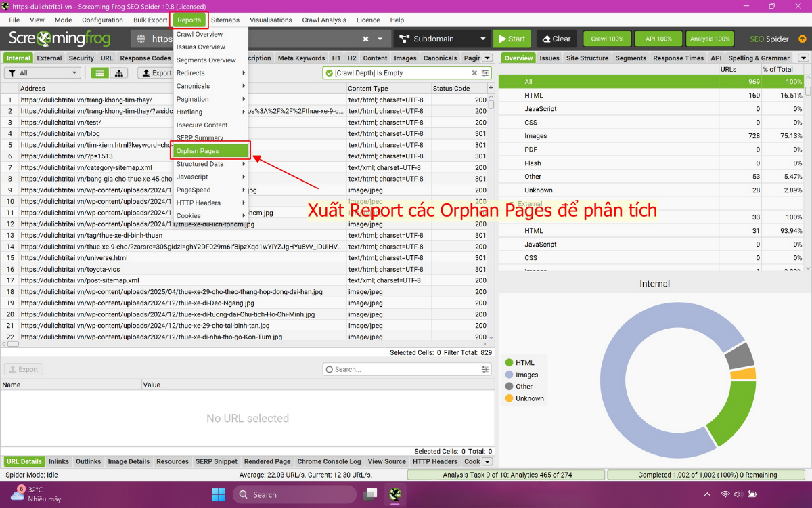This screenshot has width=812, height=508.
Task: Select the list view icon in toolbar
Action: pos(98,72)
